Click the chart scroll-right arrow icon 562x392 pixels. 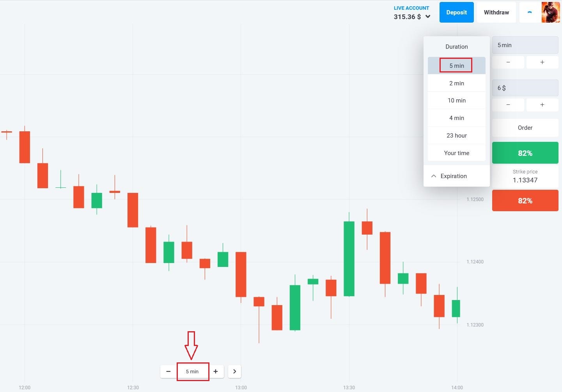click(x=234, y=371)
